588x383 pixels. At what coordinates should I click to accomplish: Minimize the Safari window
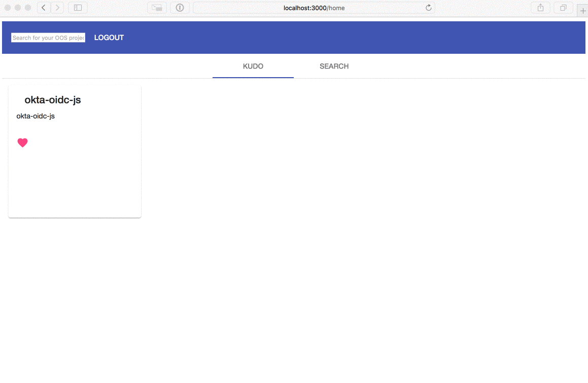point(18,8)
